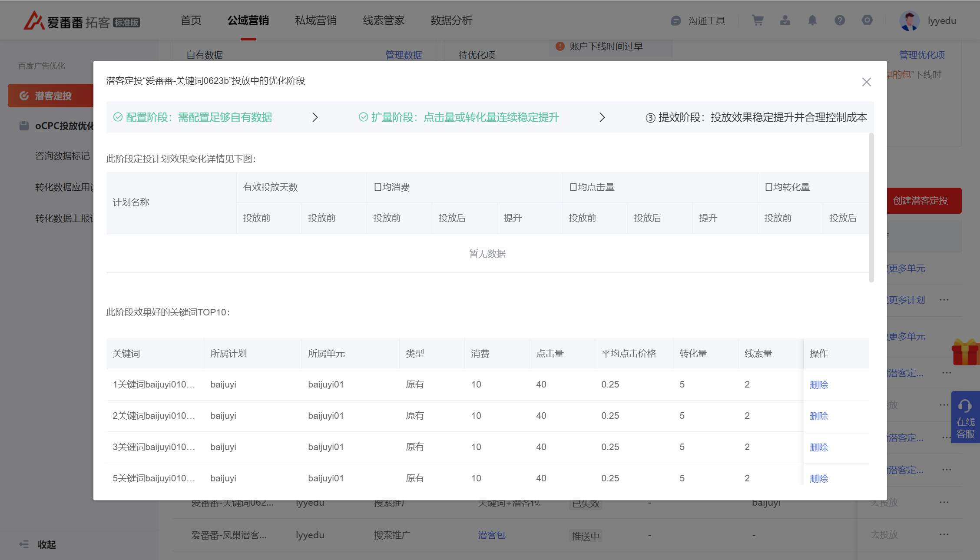Click the 推送中 status tag

(x=586, y=536)
